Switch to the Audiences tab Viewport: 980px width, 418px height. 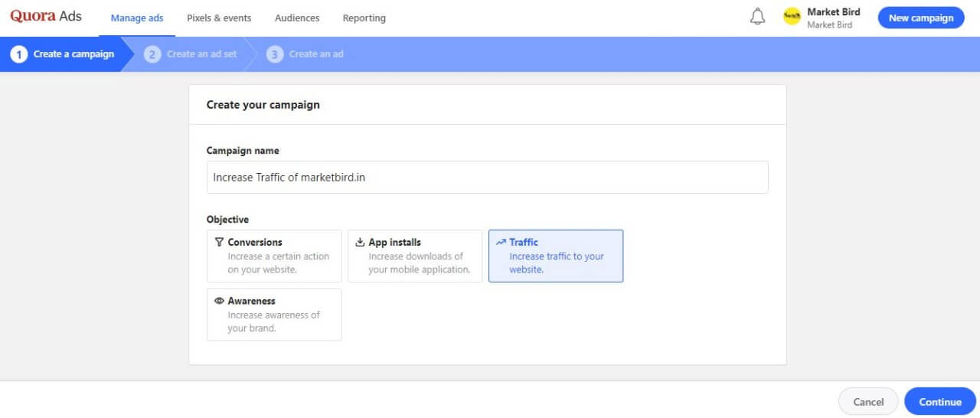pos(297,18)
